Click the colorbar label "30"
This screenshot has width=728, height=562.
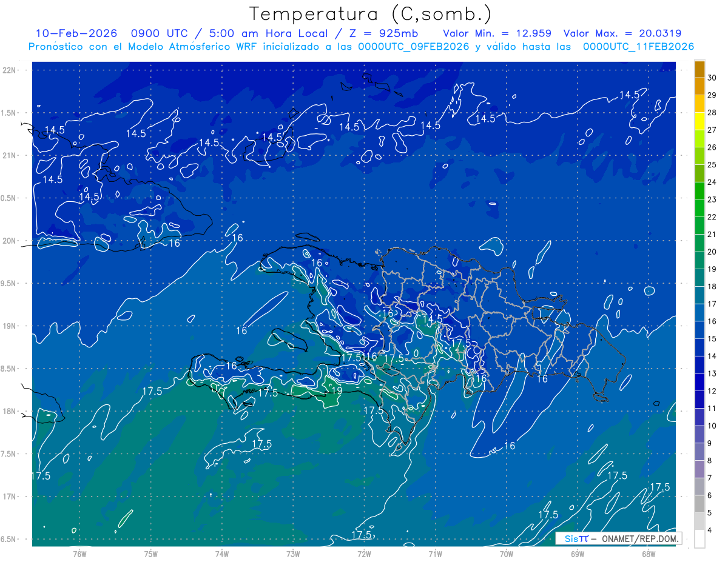pyautogui.click(x=712, y=78)
